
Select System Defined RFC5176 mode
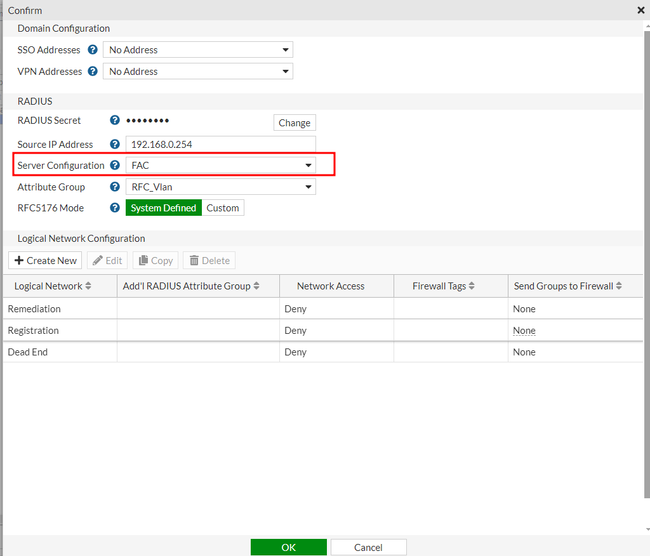[163, 208]
